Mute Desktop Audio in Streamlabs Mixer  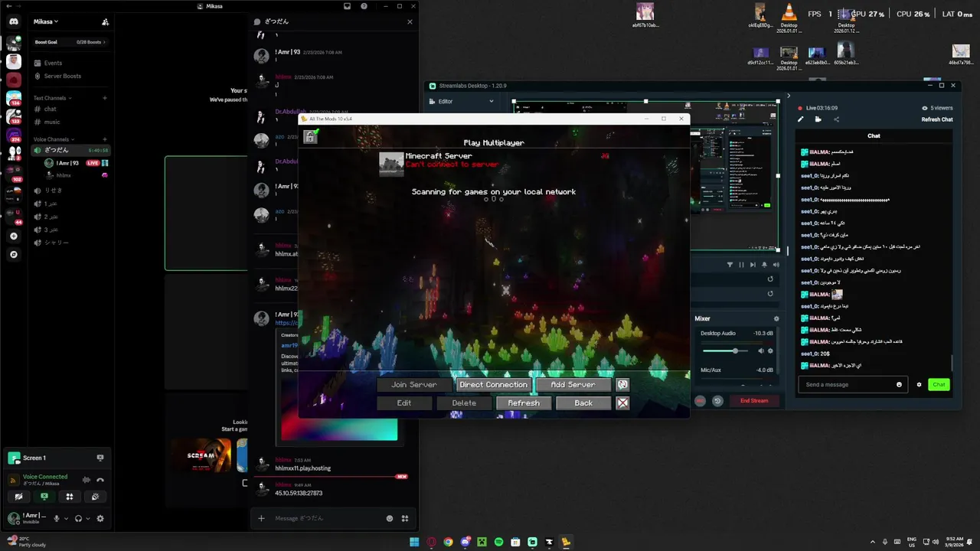click(761, 351)
